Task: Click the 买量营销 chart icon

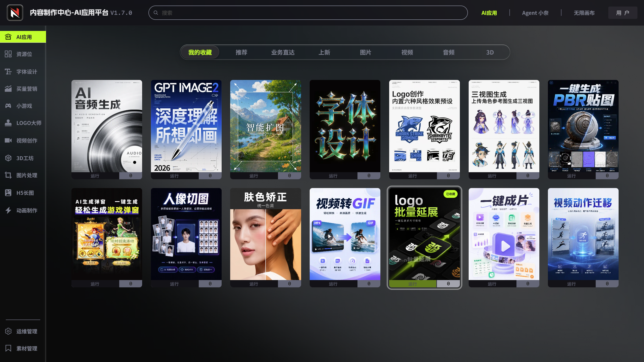Action: [x=8, y=89]
